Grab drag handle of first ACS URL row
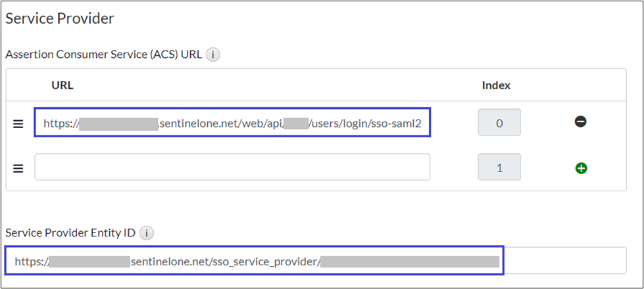 tap(18, 123)
